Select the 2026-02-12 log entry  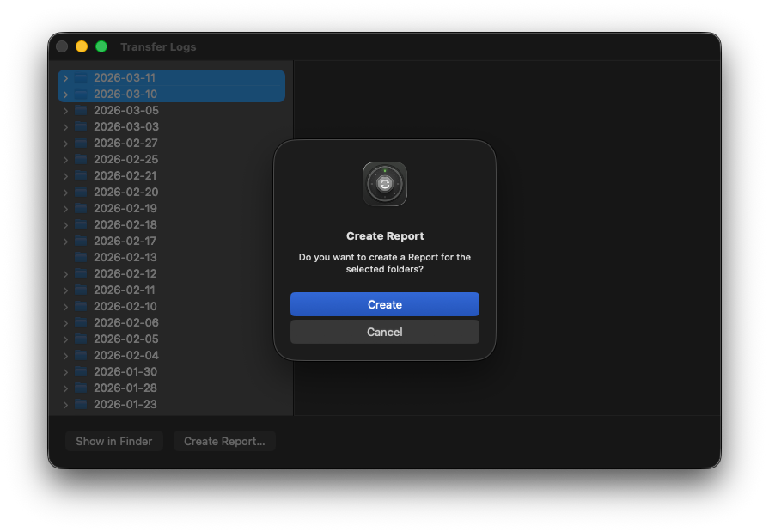tap(125, 274)
